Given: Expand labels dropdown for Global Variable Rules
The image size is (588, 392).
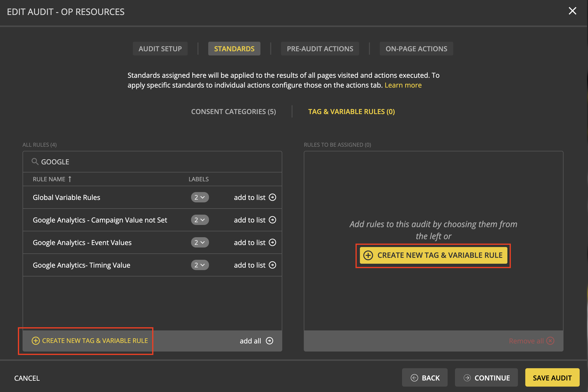Looking at the screenshot, I should click(x=200, y=197).
